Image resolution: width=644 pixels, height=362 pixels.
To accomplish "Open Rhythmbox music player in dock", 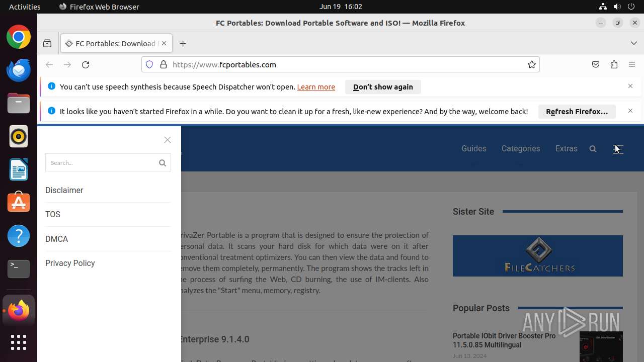I will pyautogui.click(x=19, y=136).
